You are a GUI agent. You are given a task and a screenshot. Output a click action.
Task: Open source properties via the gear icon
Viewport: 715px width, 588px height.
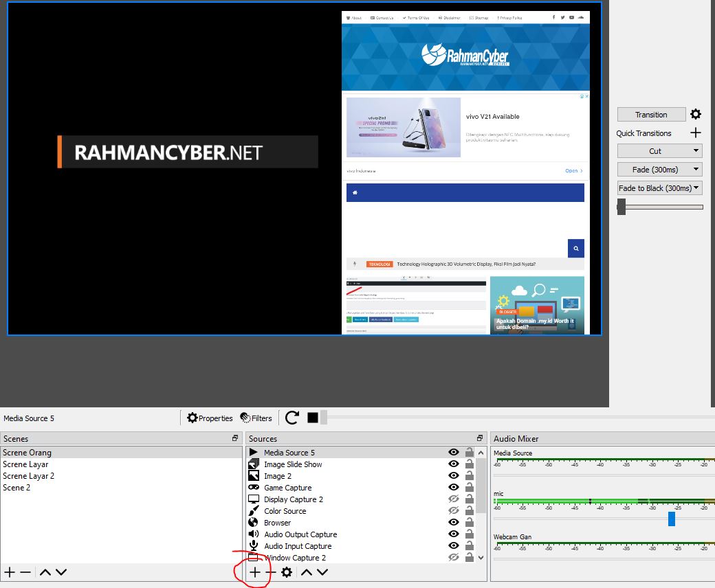point(287,572)
